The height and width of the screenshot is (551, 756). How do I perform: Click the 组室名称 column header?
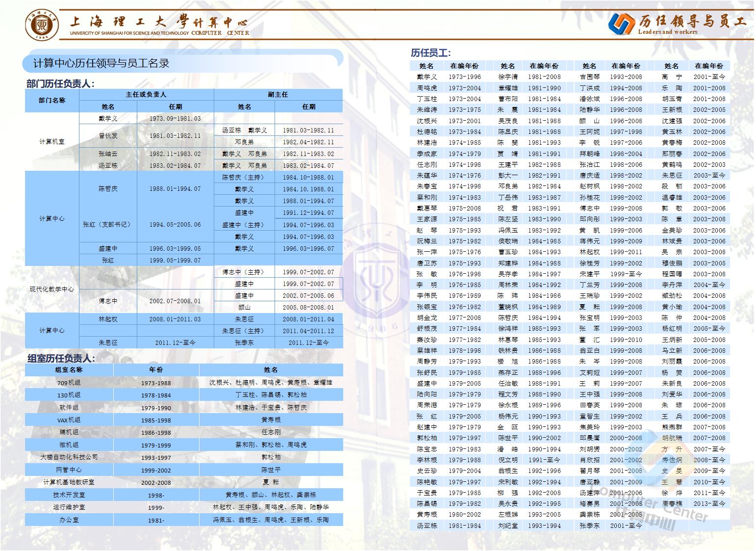(69, 370)
